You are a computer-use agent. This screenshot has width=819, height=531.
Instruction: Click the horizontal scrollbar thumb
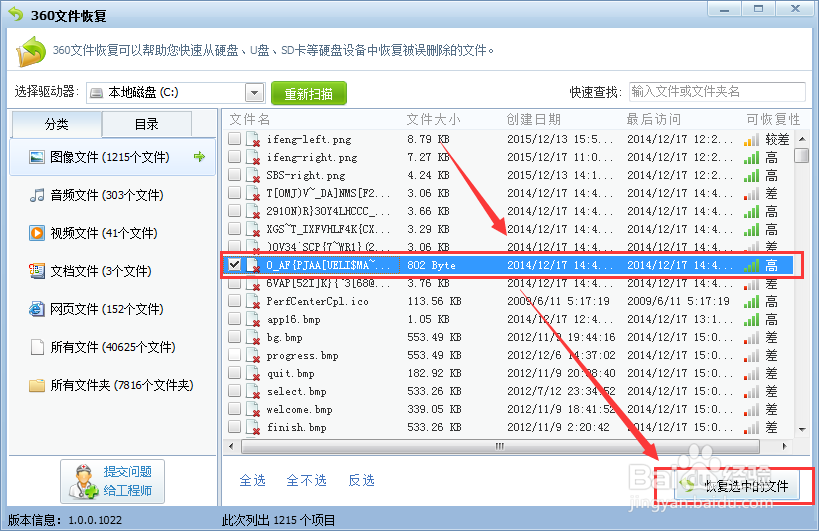[x=500, y=446]
